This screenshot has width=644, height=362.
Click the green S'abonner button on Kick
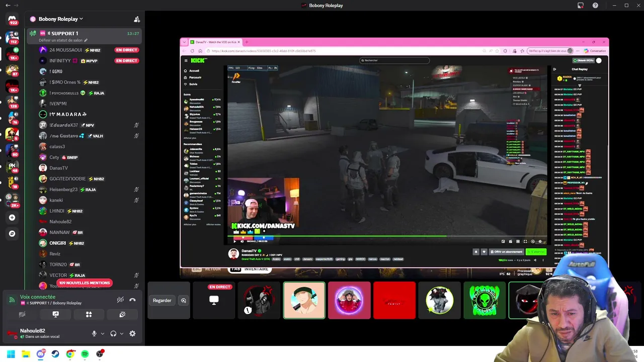click(536, 251)
